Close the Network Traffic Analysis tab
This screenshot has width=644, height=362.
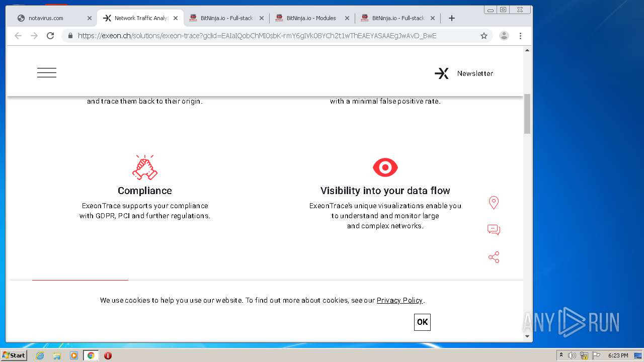(176, 18)
